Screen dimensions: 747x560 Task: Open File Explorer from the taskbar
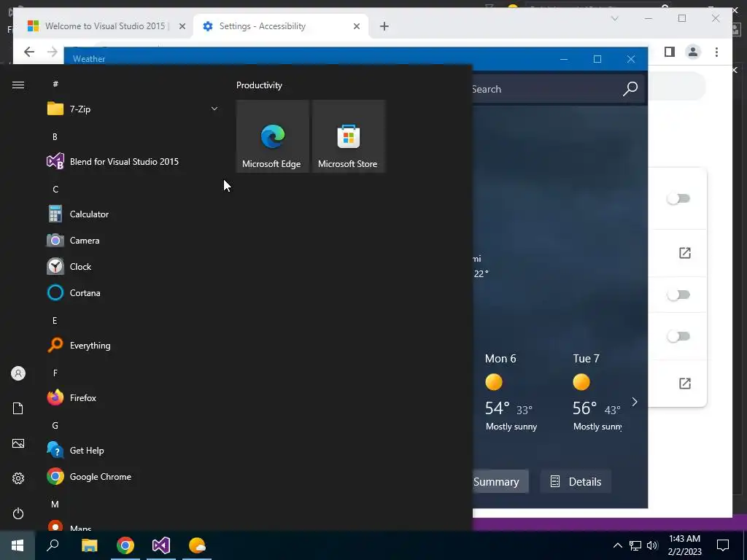(x=89, y=545)
